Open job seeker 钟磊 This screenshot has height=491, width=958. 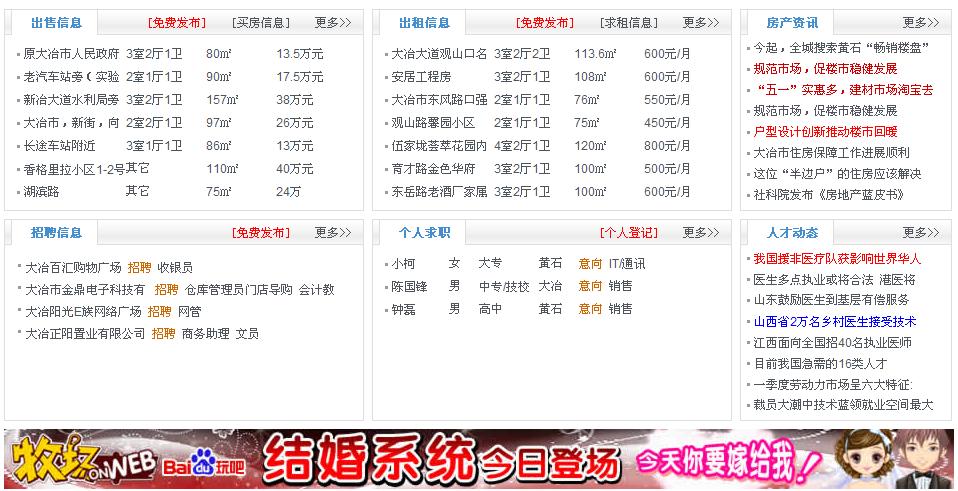[403, 309]
